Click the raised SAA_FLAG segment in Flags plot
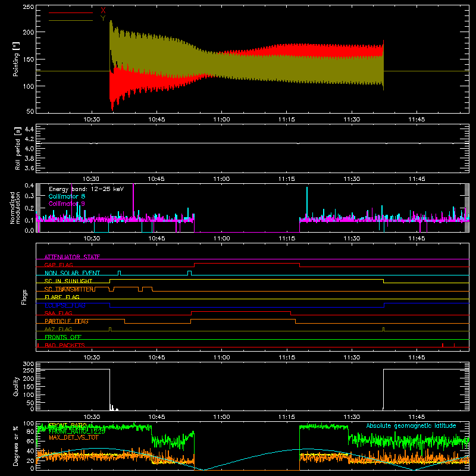 tap(241, 311)
